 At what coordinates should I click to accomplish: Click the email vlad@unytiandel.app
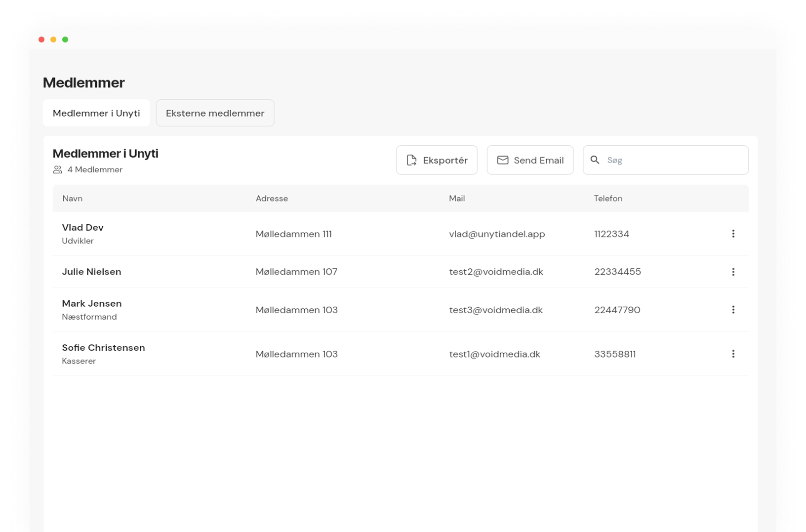(497, 234)
